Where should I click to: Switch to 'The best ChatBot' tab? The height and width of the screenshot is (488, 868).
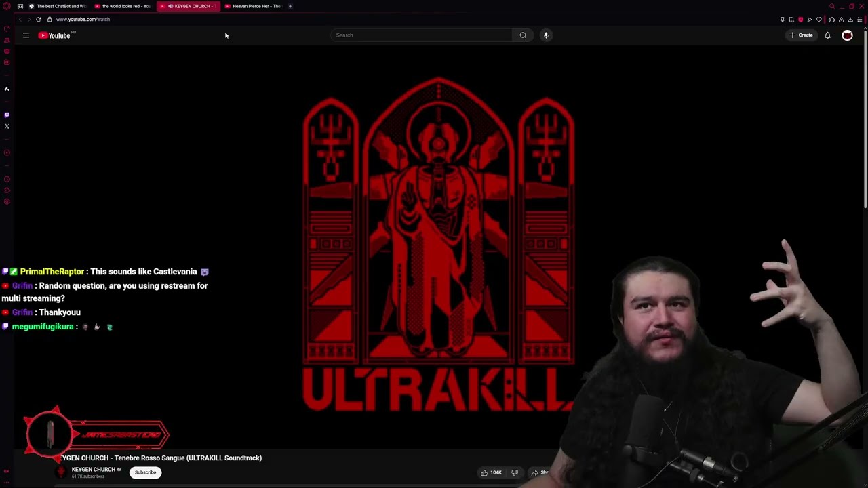pyautogui.click(x=58, y=6)
